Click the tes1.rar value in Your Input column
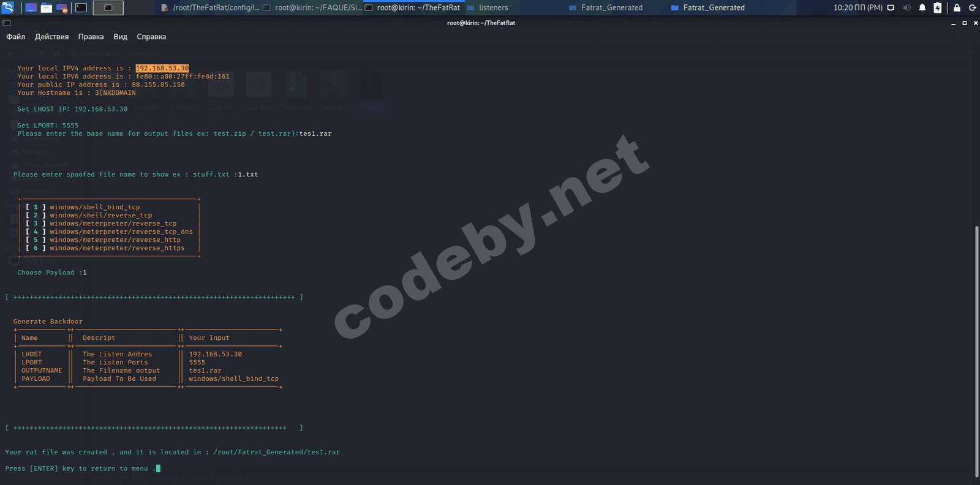980x485 pixels. pyautogui.click(x=205, y=370)
